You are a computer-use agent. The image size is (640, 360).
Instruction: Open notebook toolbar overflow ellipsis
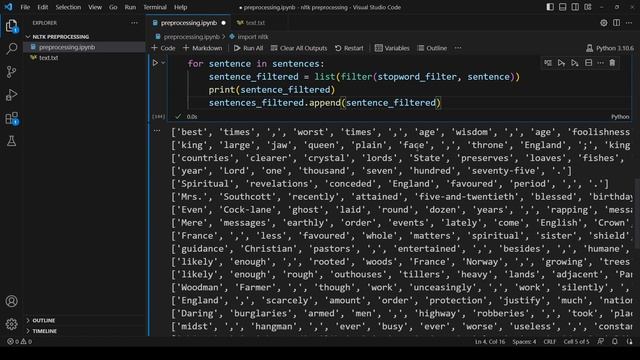pyautogui.click(x=458, y=48)
